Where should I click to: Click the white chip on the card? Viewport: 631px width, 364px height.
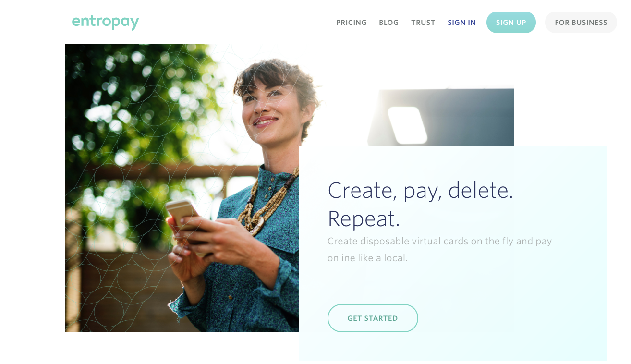point(407,125)
